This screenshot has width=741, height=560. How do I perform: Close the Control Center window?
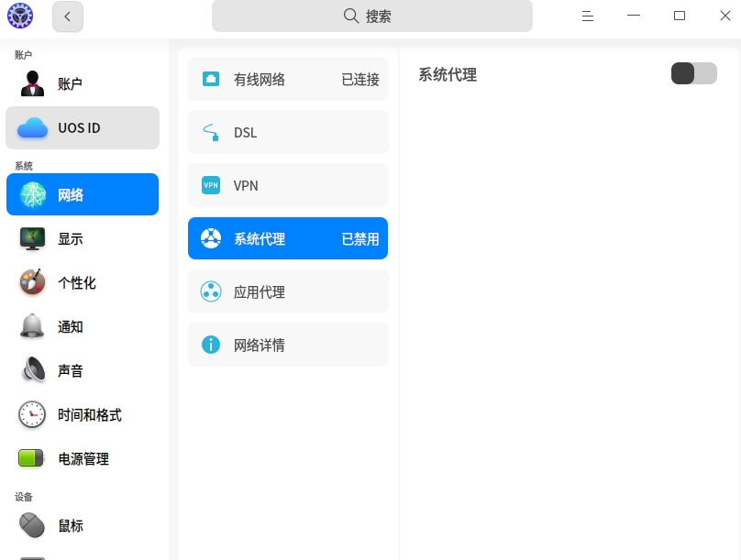click(x=724, y=16)
